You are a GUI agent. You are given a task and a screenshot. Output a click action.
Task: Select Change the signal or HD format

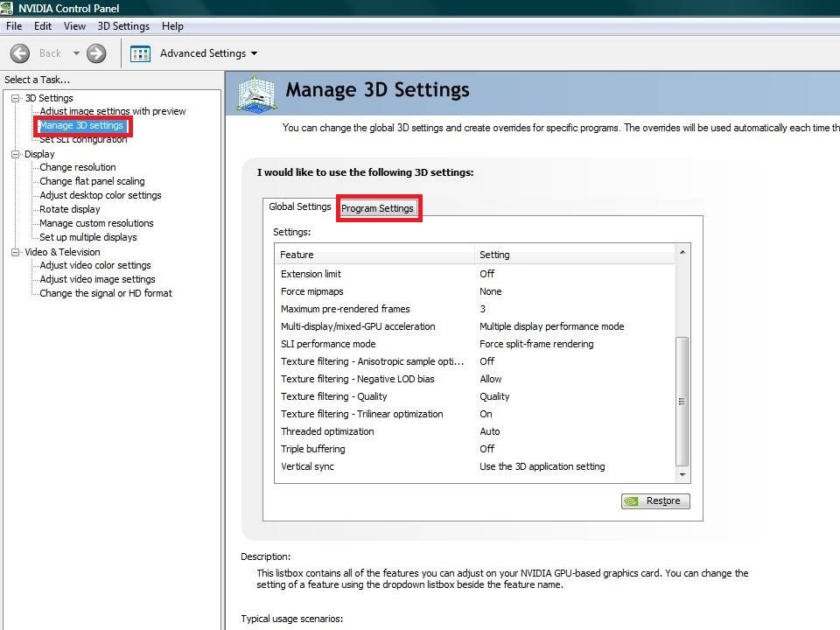point(106,293)
